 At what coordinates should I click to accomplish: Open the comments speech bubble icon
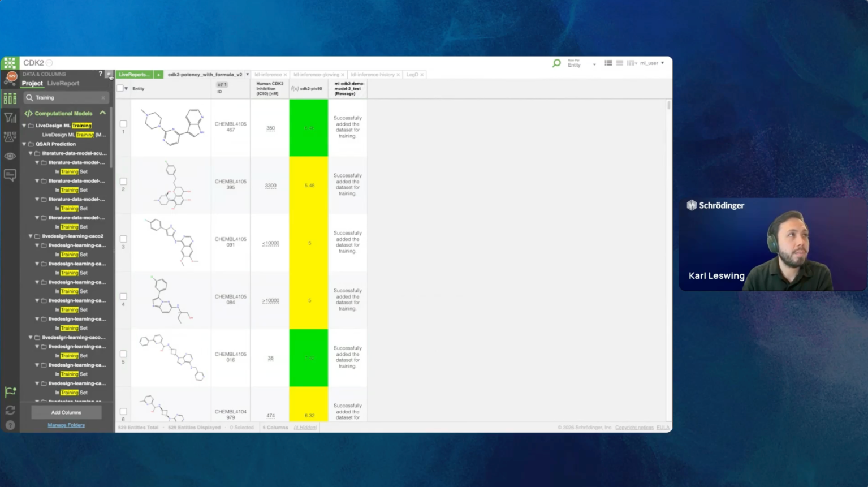(x=10, y=175)
